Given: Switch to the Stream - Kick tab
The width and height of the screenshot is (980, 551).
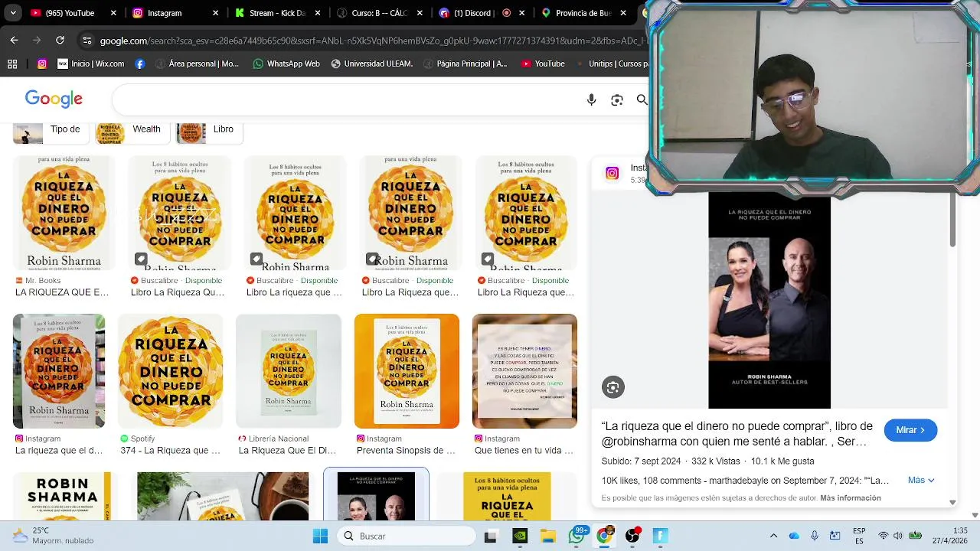Looking at the screenshot, I should pos(276,13).
